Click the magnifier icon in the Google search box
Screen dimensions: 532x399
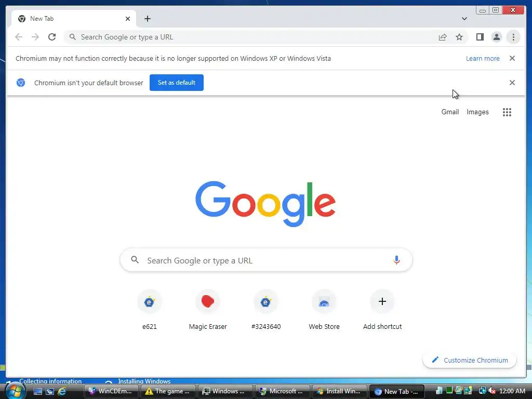pos(135,260)
